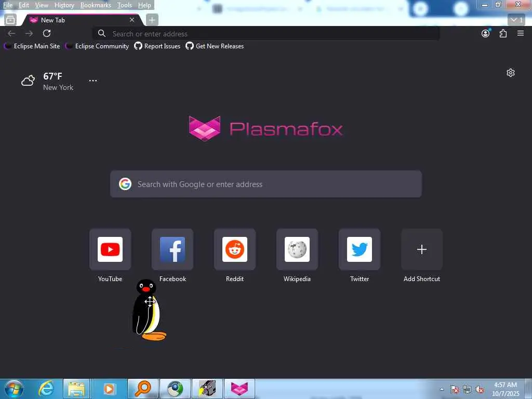Open Action Center flag icon
Image resolution: width=532 pixels, height=399 pixels.
[x=455, y=390]
